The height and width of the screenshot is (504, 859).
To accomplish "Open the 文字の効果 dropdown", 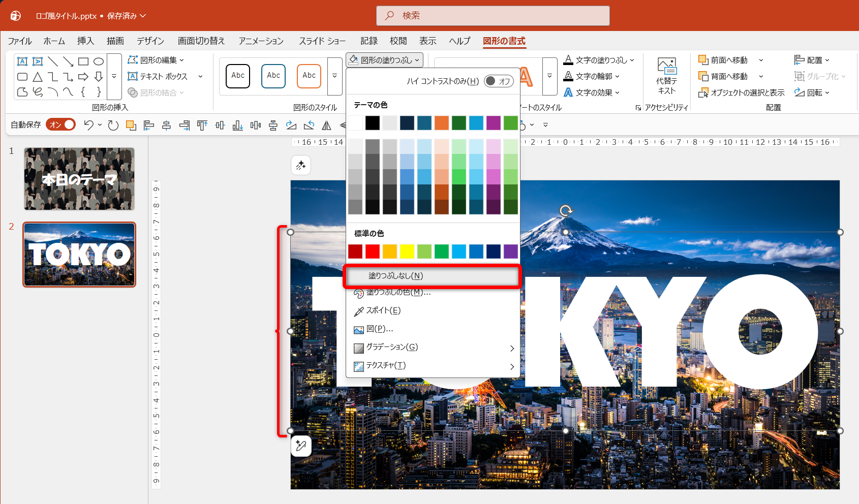I will (592, 93).
